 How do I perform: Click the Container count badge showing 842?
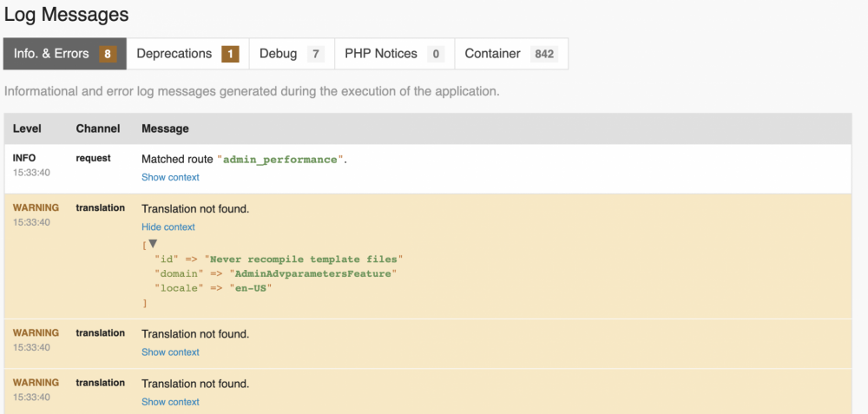point(544,54)
